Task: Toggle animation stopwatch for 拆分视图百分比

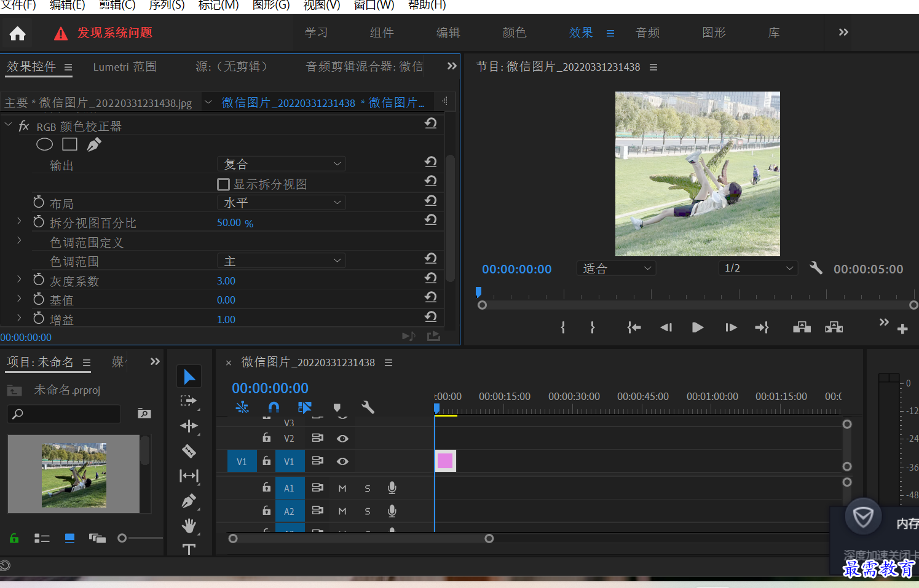Action: [x=39, y=222]
